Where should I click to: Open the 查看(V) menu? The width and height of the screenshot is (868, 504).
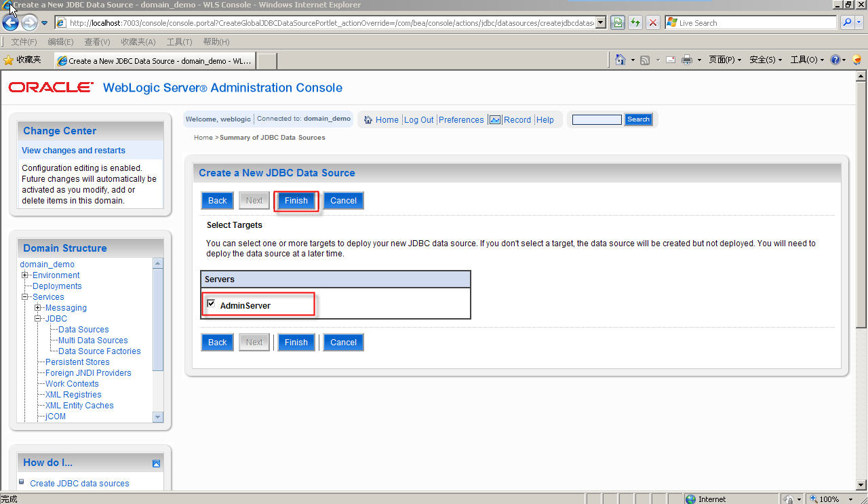pos(97,42)
